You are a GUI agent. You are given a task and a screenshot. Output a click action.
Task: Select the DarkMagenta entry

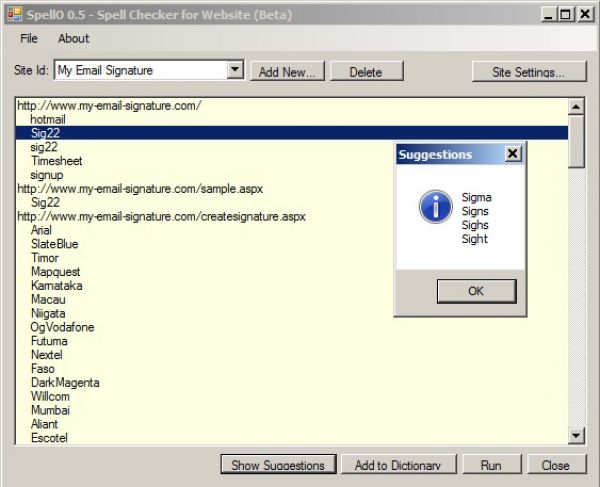(65, 383)
